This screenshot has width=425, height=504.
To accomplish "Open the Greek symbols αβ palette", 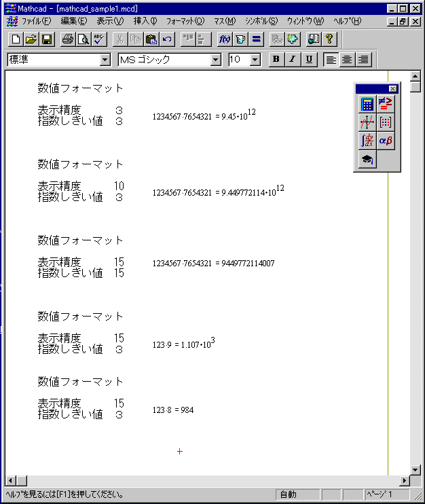I will click(386, 141).
